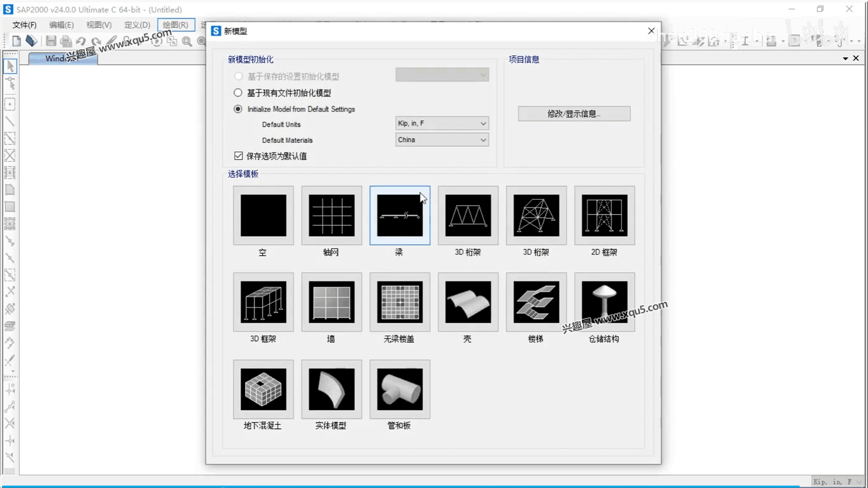This screenshot has height=488, width=868.
Task: Open the Edit (编辑) menu
Action: pos(61,25)
